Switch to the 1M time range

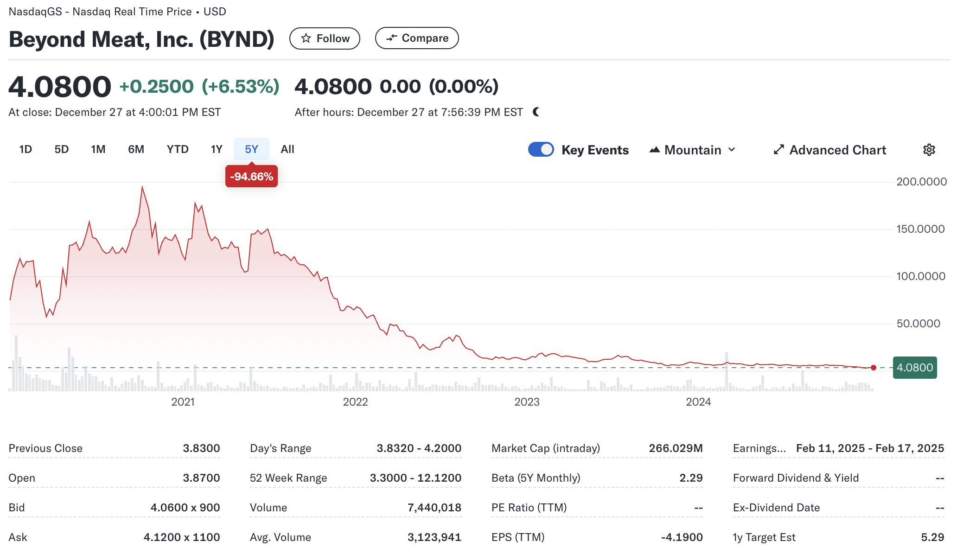(98, 149)
